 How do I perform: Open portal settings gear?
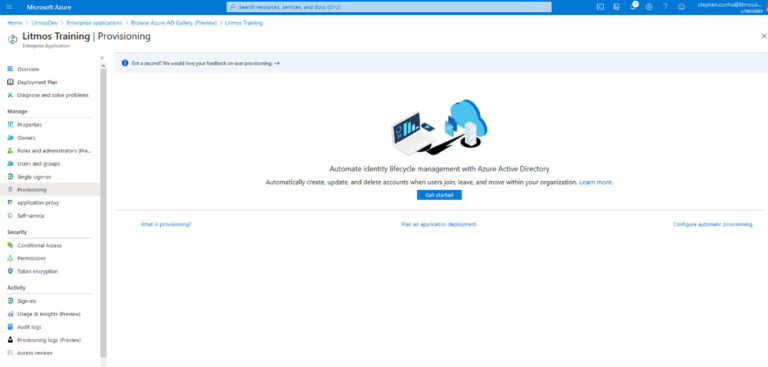(649, 7)
